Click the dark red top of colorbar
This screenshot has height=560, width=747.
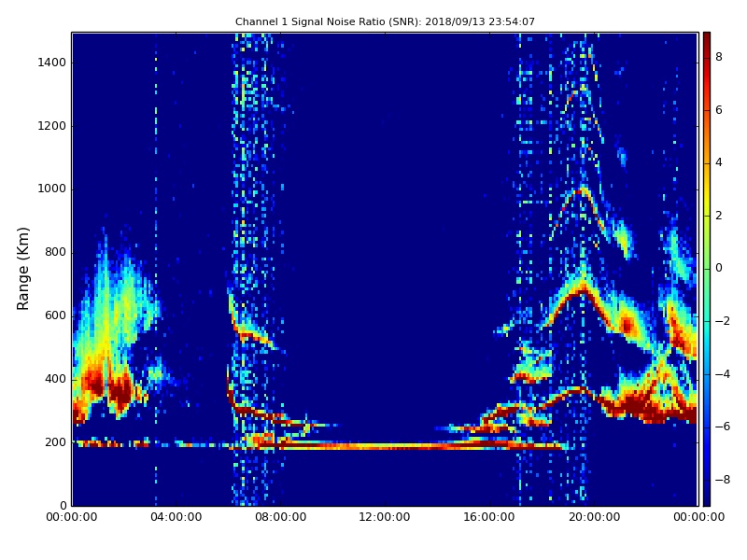coord(707,38)
